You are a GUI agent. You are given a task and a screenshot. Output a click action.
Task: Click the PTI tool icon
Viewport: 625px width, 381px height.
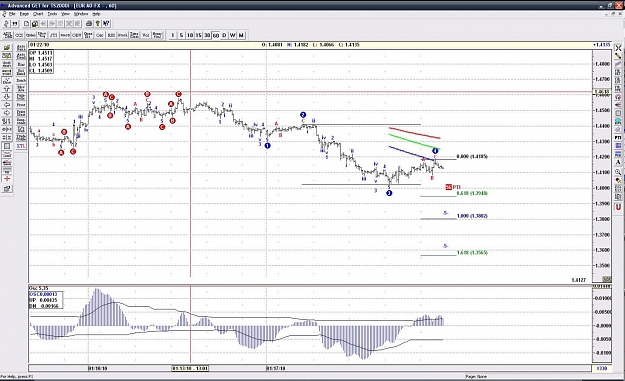[x=618, y=137]
